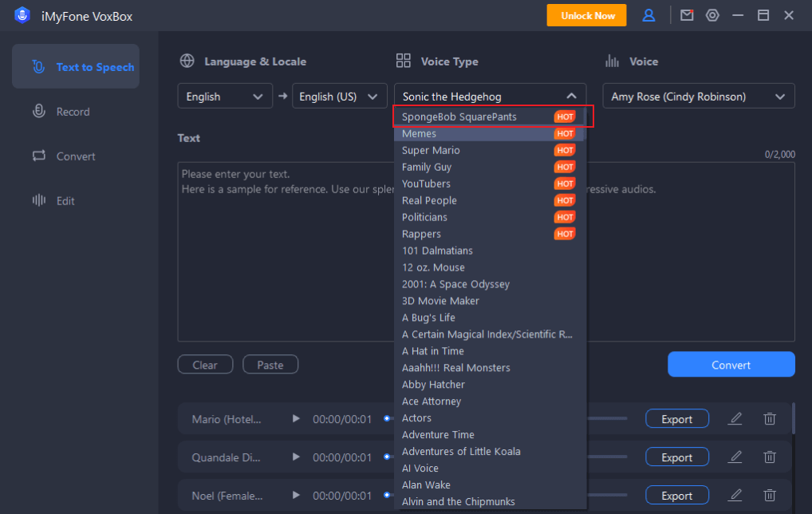Open the English language dropdown

225,97
